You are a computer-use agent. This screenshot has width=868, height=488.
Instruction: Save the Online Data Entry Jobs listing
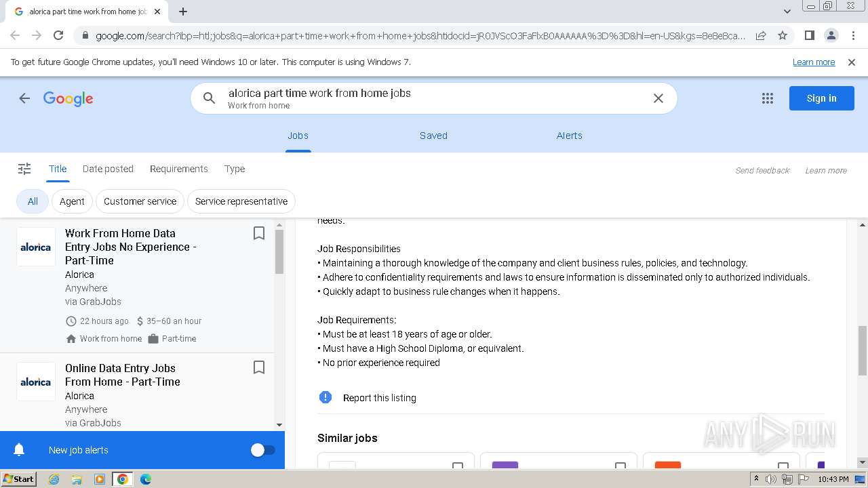258,367
